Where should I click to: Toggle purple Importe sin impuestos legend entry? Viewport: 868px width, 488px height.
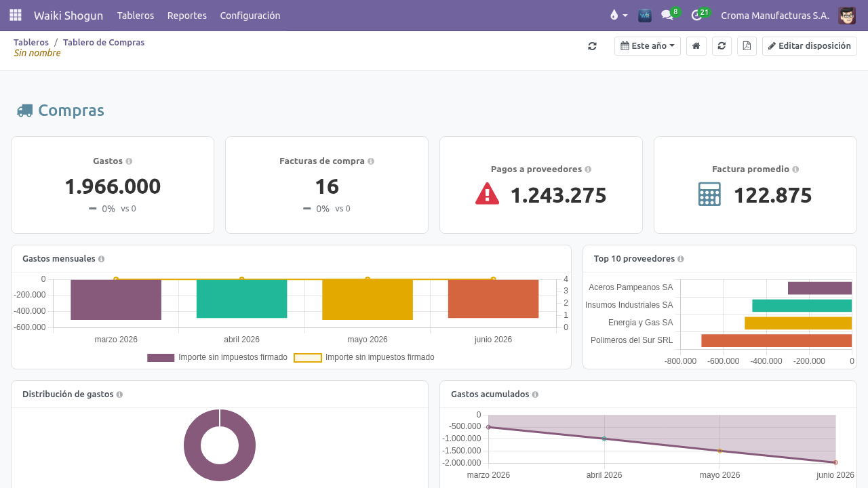[217, 357]
